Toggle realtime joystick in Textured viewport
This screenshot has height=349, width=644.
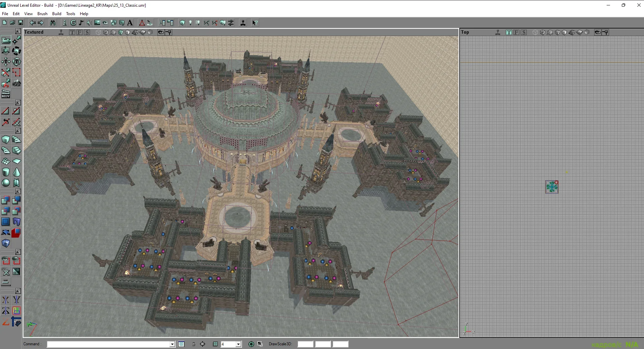pos(61,32)
